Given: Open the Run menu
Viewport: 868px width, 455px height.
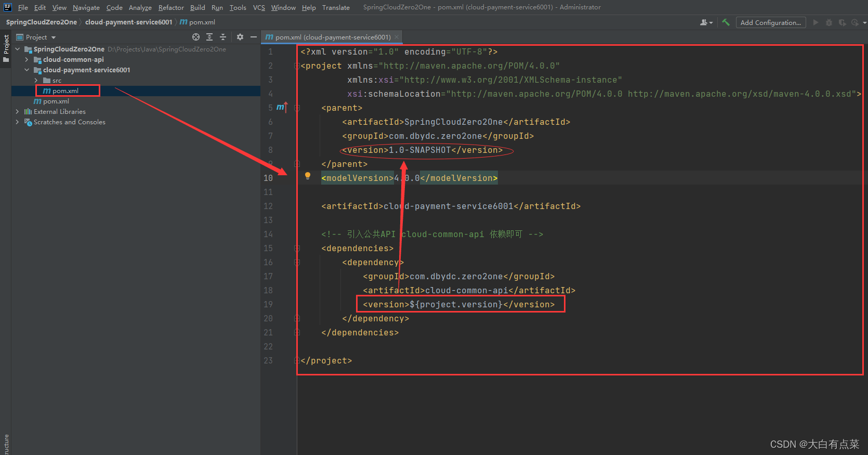Looking at the screenshot, I should (x=217, y=7).
